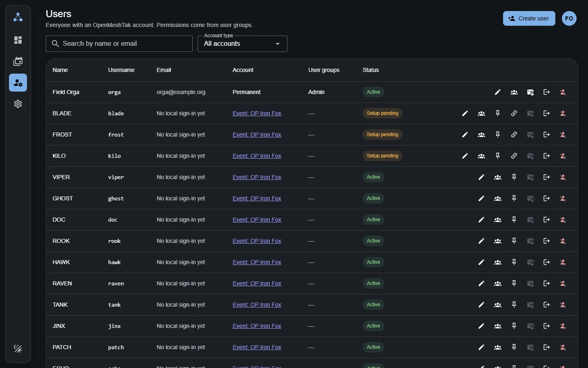The image size is (588, 368).
Task: Open the events calendar icon in the sidebar
Action: 18,61
